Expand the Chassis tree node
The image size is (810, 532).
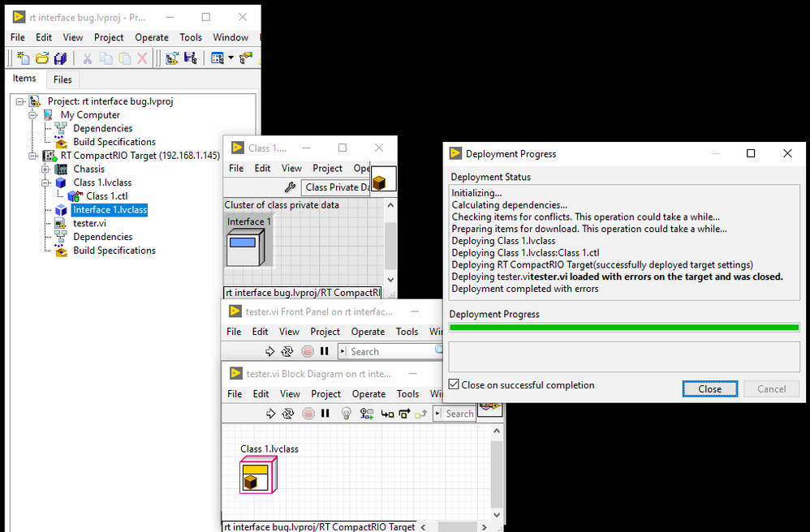45,169
